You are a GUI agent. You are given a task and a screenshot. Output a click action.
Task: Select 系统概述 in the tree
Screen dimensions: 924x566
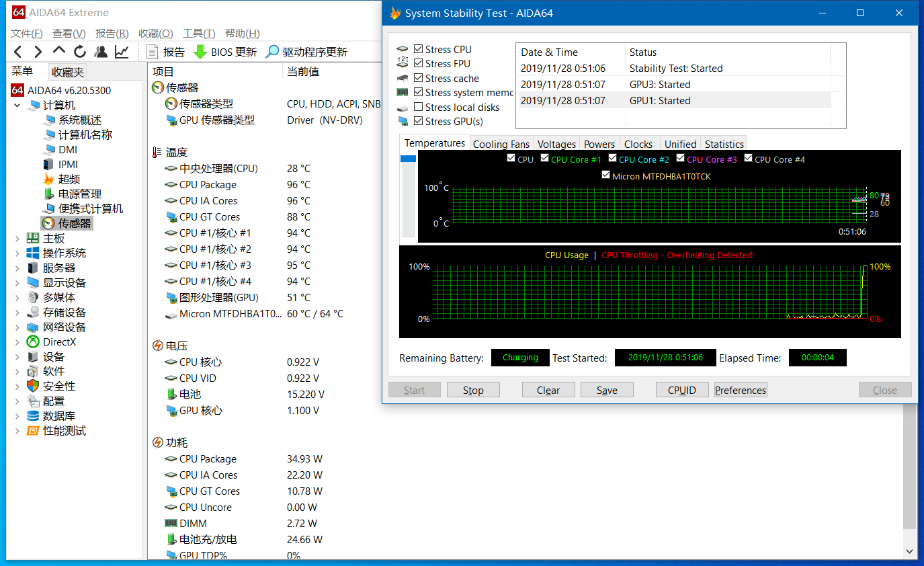click(x=72, y=120)
